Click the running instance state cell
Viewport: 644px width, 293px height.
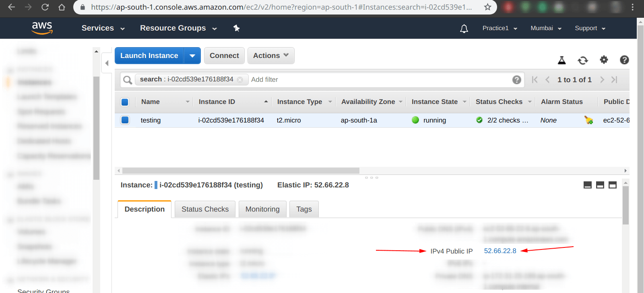click(x=429, y=120)
